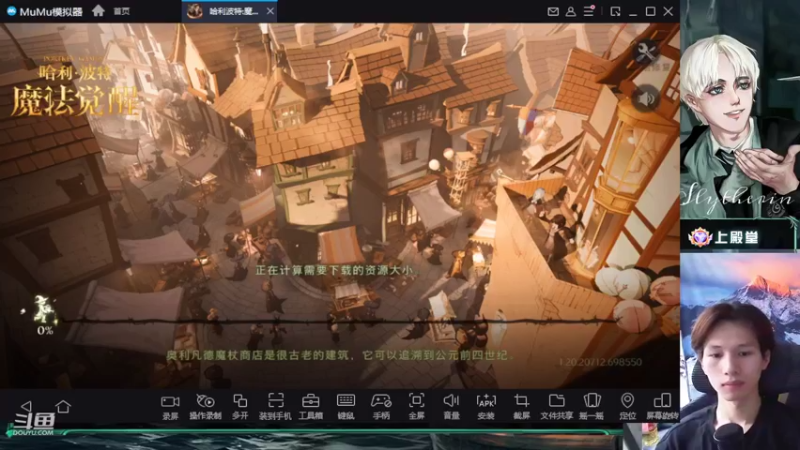The height and width of the screenshot is (450, 800).
Task: Click the Android home button
Action: 63,406
